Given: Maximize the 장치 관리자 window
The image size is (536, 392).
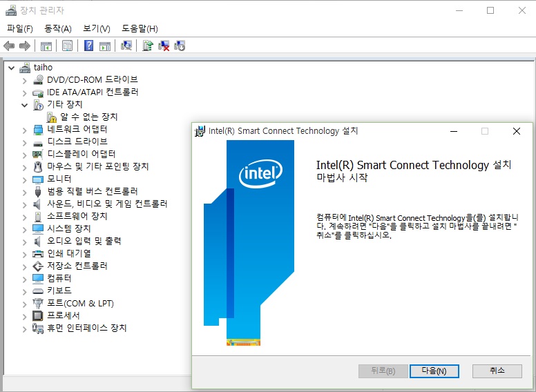Looking at the screenshot, I should point(490,10).
